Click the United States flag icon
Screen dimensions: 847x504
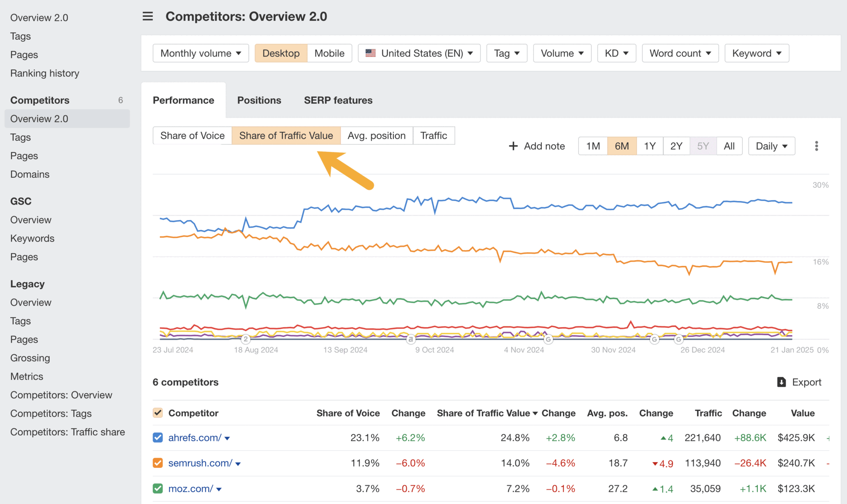[x=371, y=53]
